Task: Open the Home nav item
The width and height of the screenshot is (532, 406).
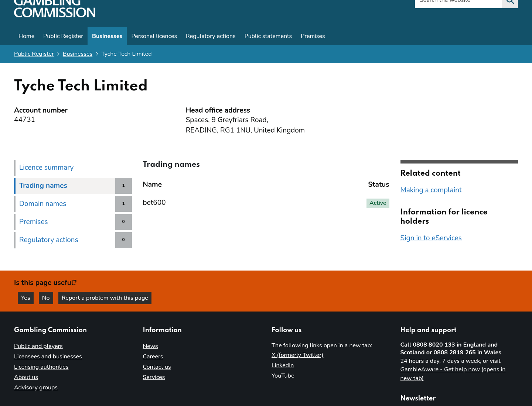Action: [27, 36]
